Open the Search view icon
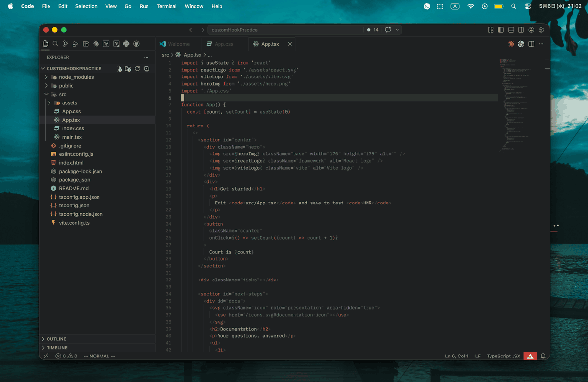The width and height of the screenshot is (588, 382). point(55,44)
